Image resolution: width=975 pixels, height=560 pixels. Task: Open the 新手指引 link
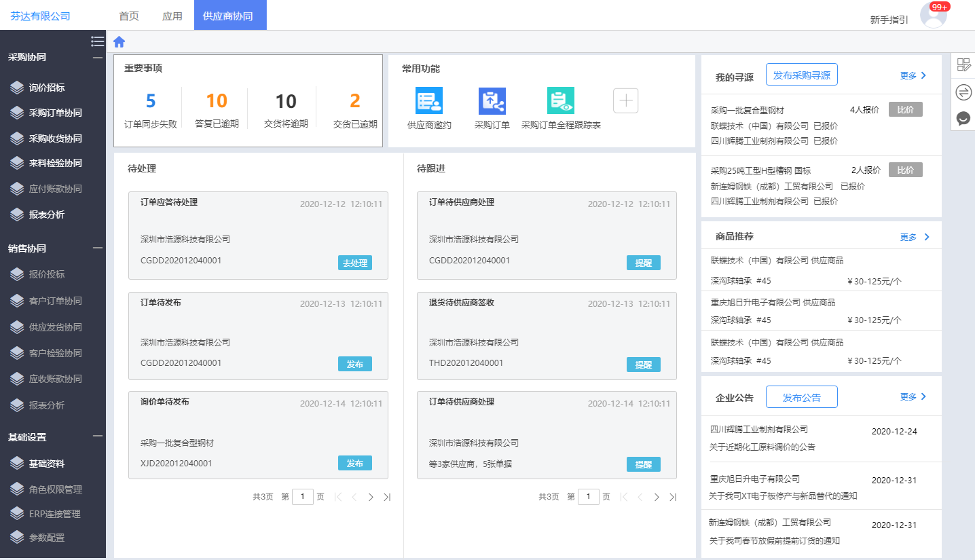coord(889,20)
